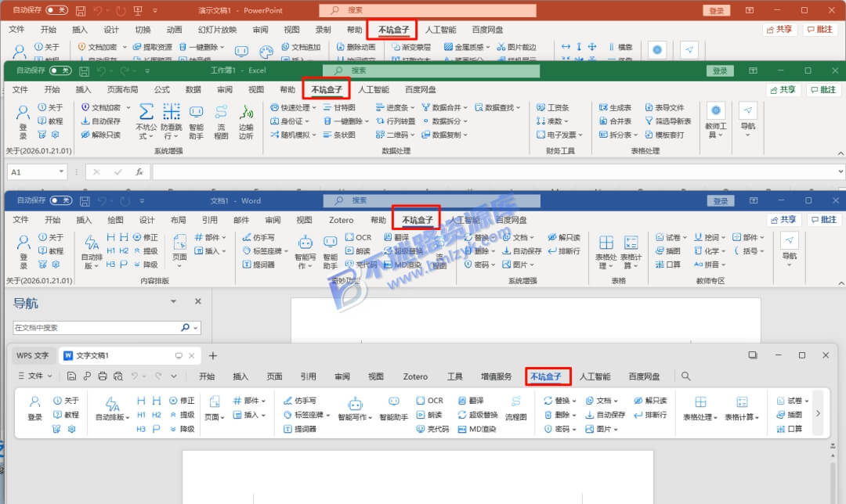846x504 pixels.
Task: Click 登录 button in Word title bar
Action: click(x=721, y=200)
